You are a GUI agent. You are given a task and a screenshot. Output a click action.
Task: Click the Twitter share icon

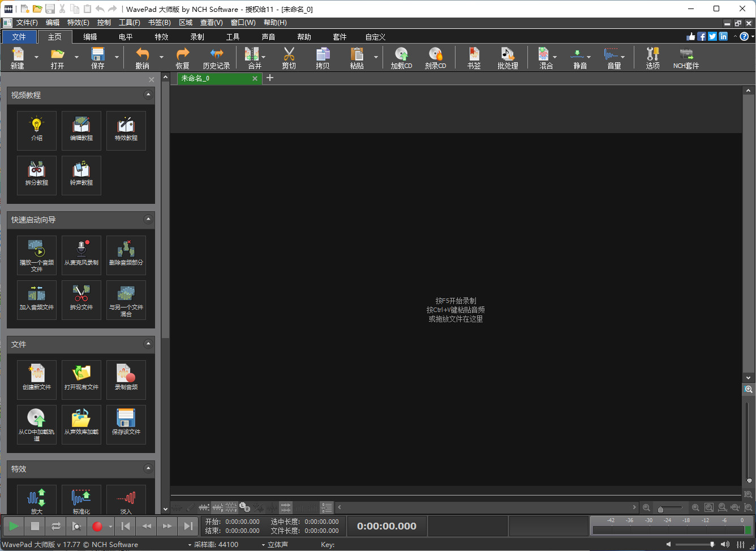point(712,36)
